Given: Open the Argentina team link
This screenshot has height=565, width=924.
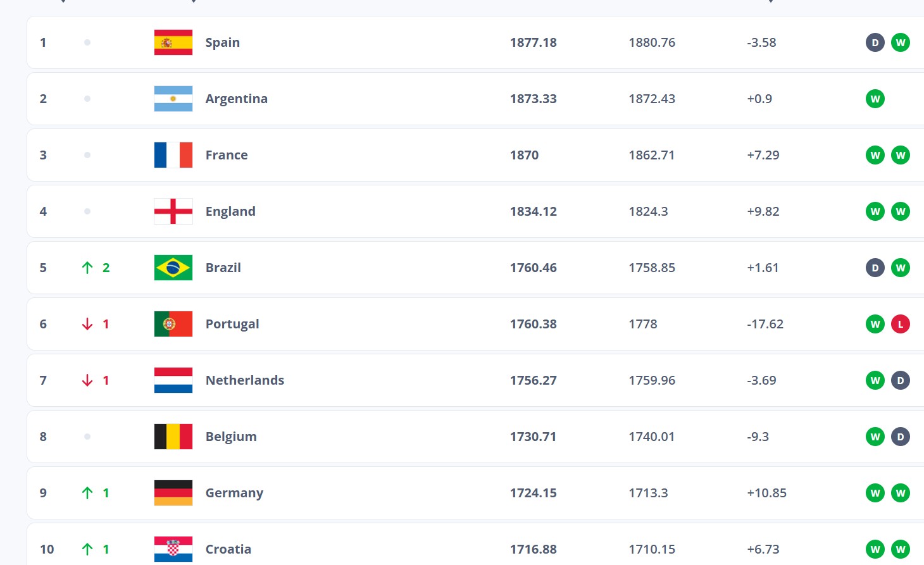Looking at the screenshot, I should [x=236, y=99].
